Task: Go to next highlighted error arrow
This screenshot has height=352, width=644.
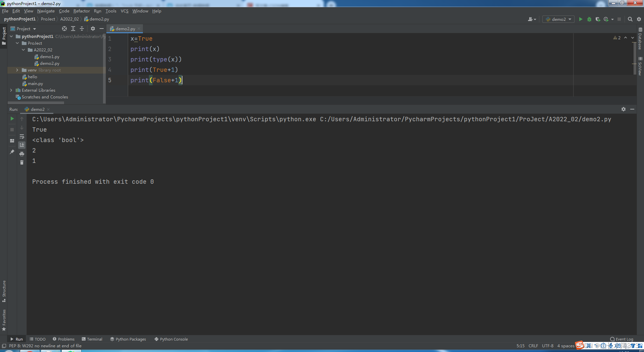Action: coord(633,38)
